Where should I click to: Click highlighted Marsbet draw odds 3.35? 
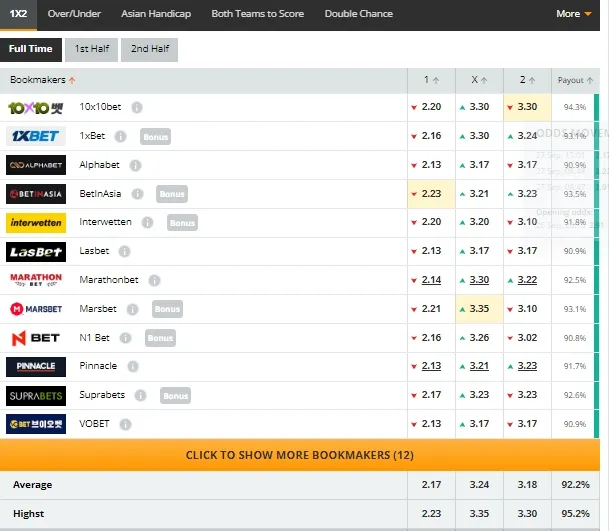pos(479,309)
